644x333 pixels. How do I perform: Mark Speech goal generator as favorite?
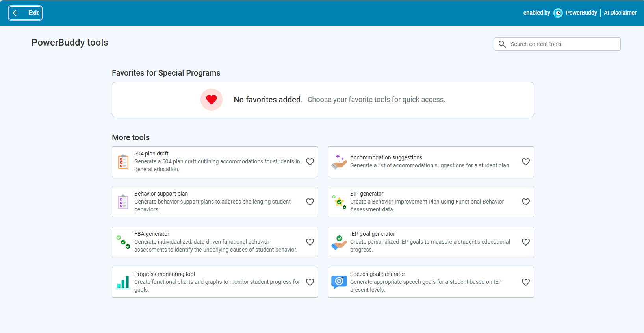coord(525,282)
